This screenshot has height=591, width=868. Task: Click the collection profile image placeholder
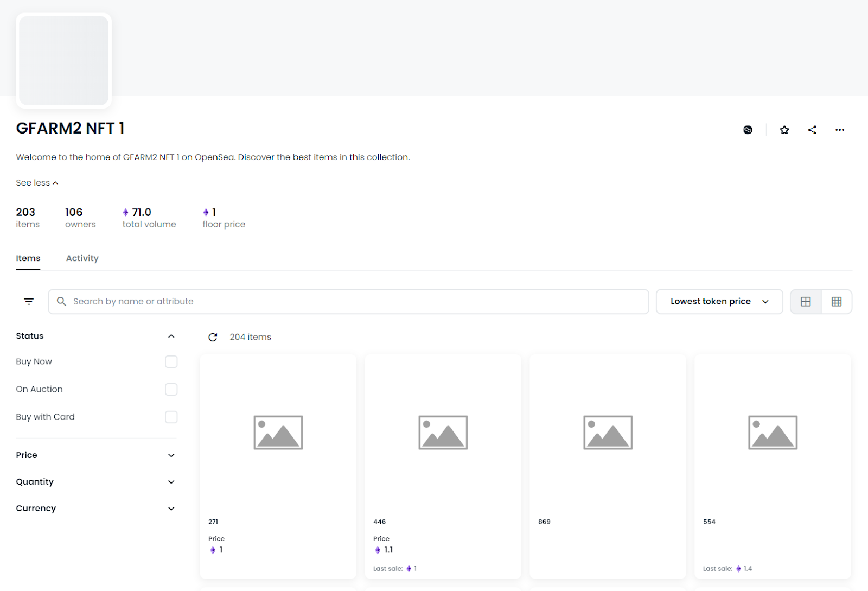pos(64,60)
